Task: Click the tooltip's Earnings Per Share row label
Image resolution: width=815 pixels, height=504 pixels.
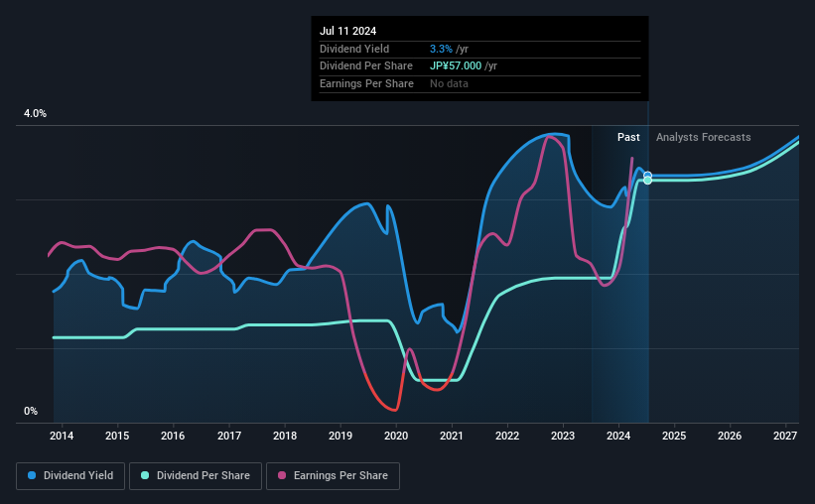Action: [366, 83]
